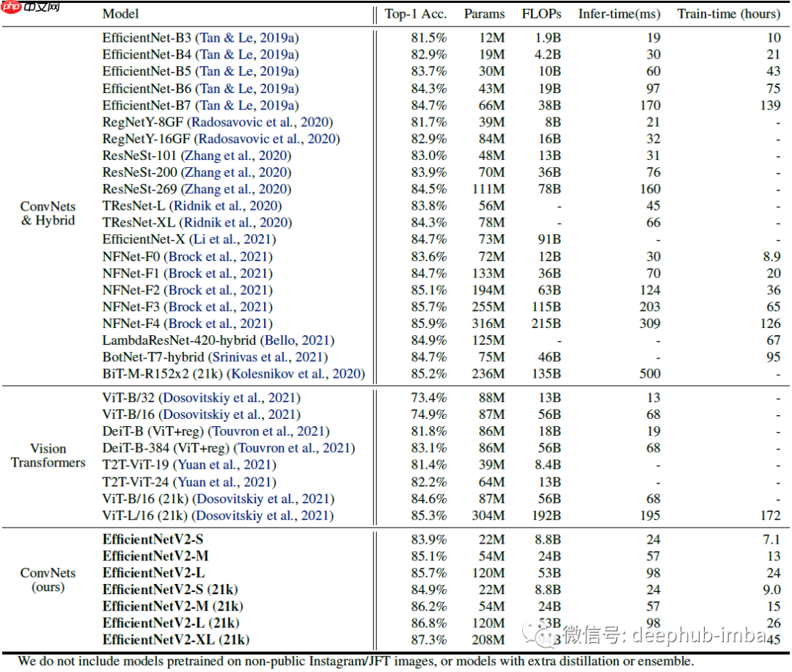
Task: Open the Li et al., 2021 citation for EfficientNet-X
Action: 233,239
